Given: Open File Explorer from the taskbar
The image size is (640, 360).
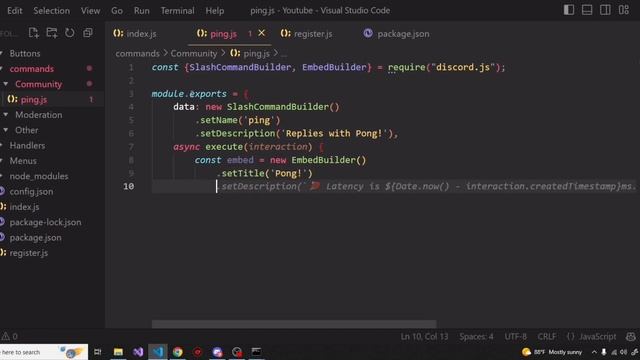Looking at the screenshot, I should coord(118,352).
